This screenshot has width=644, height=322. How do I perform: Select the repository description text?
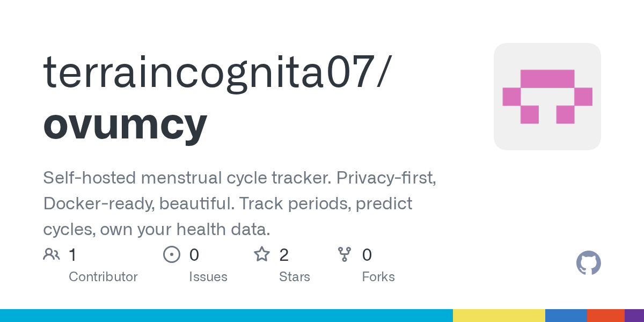[x=239, y=204]
